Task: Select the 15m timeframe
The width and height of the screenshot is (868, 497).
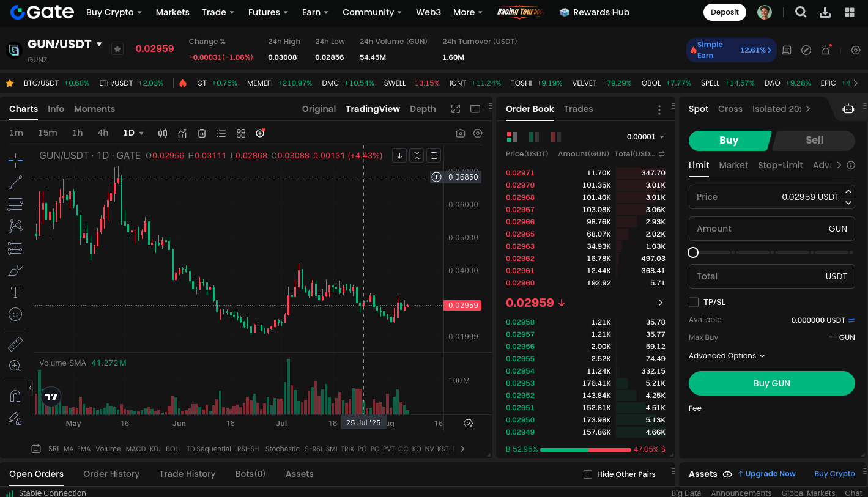Action: point(48,133)
